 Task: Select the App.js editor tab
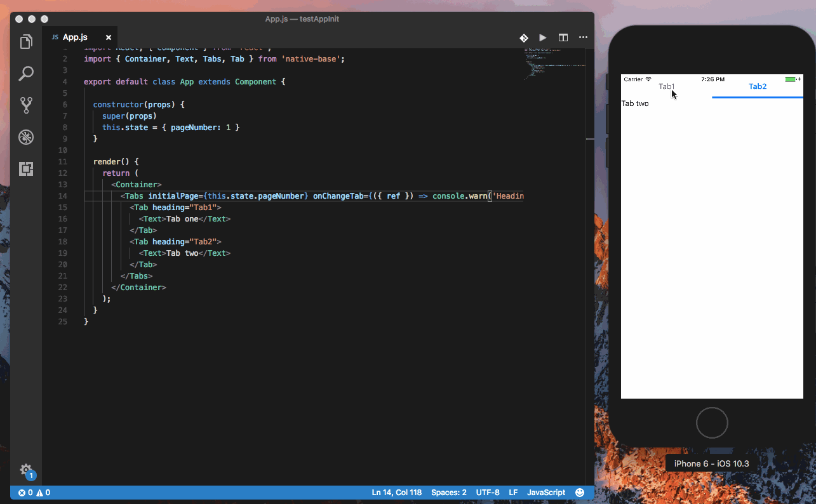point(75,37)
